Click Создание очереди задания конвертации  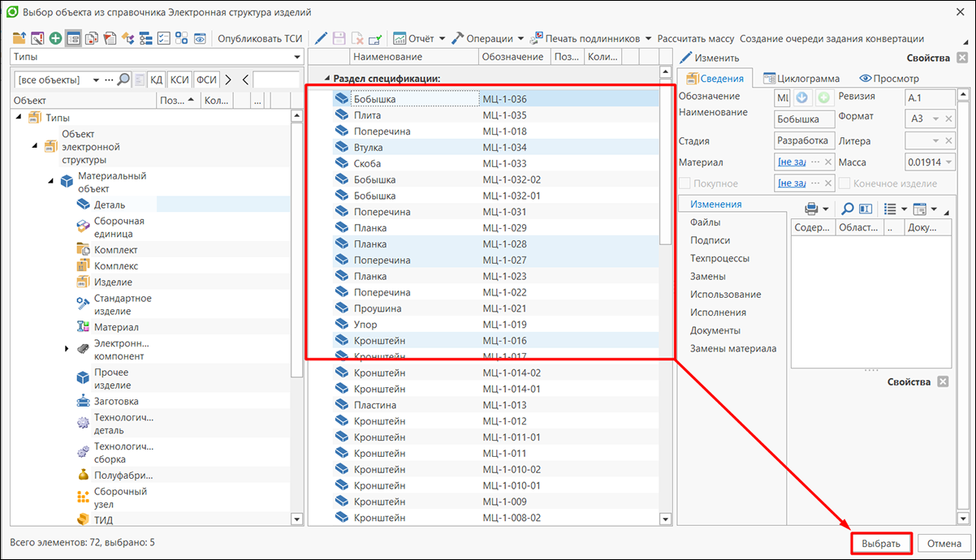pyautogui.click(x=831, y=38)
